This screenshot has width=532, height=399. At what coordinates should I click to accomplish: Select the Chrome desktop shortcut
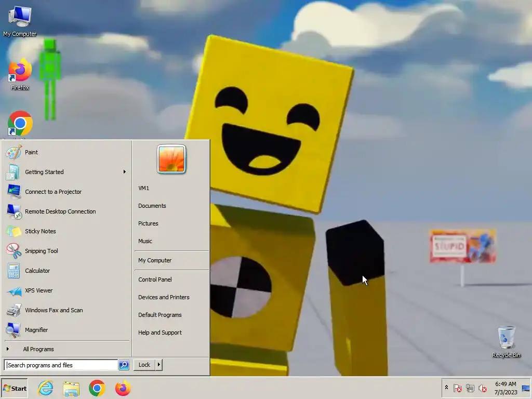pos(20,124)
